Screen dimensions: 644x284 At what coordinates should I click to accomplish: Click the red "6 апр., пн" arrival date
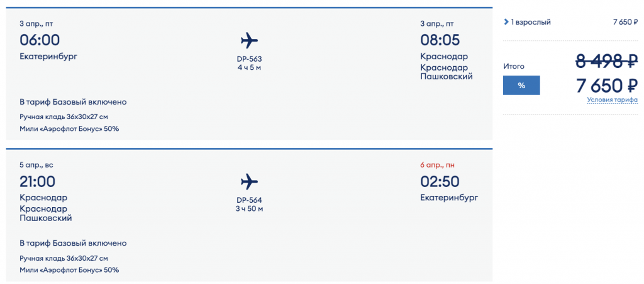pos(437,165)
